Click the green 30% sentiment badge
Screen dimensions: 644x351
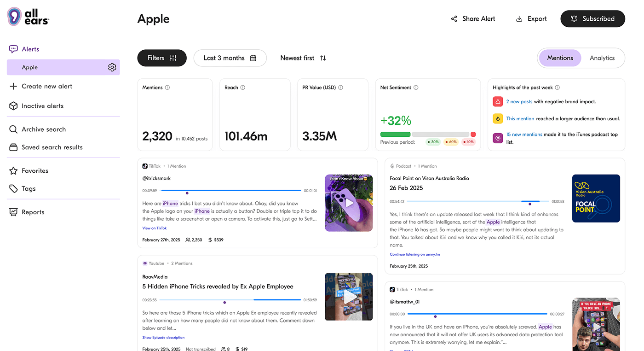coord(433,142)
